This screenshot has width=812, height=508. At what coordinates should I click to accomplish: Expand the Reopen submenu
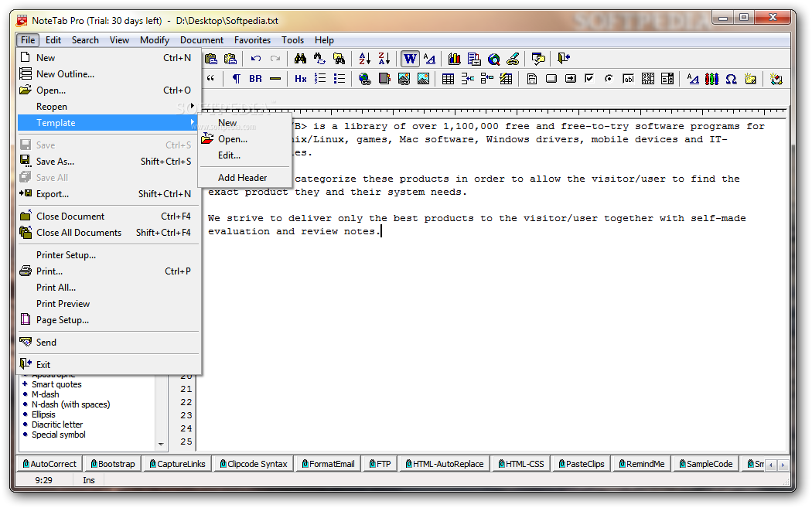point(109,106)
